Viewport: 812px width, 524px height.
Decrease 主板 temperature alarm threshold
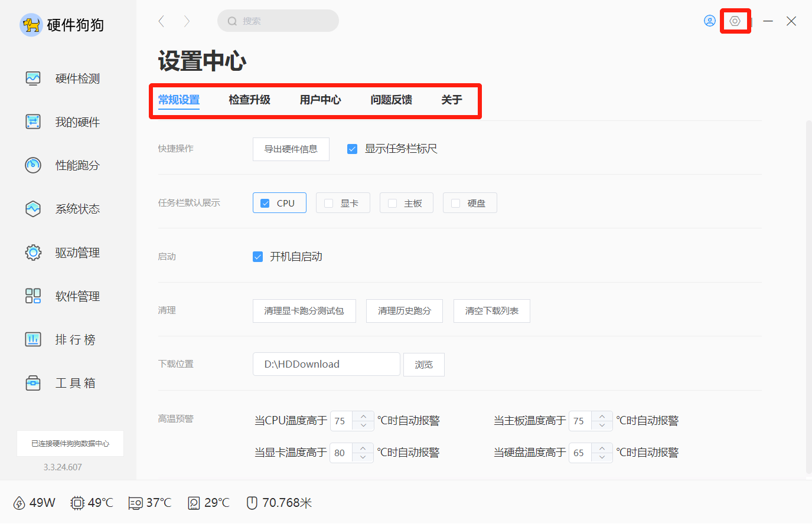pos(602,425)
